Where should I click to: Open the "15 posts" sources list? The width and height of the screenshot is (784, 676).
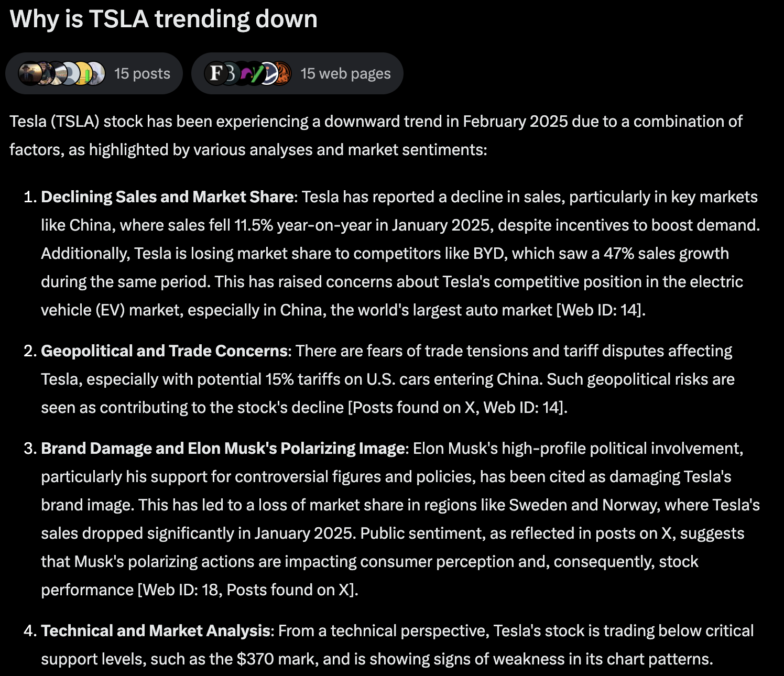click(142, 73)
